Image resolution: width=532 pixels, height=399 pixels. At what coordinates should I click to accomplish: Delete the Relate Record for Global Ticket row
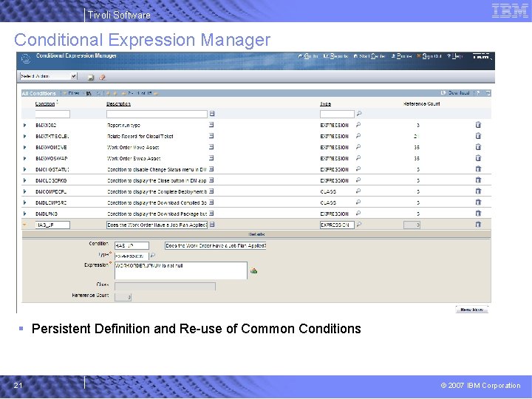click(478, 136)
